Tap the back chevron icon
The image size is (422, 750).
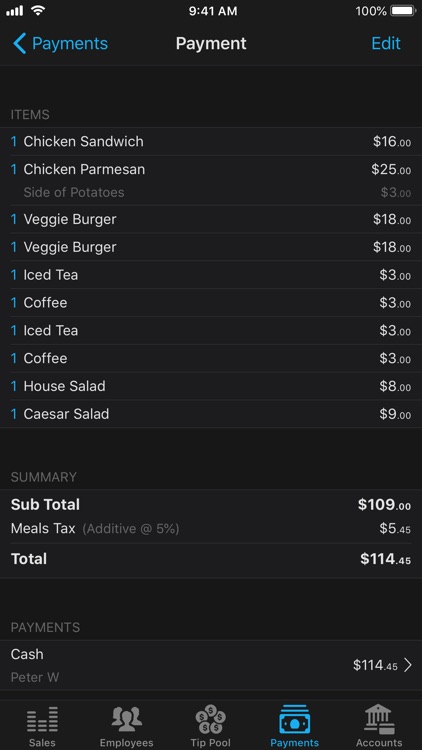pos(19,44)
